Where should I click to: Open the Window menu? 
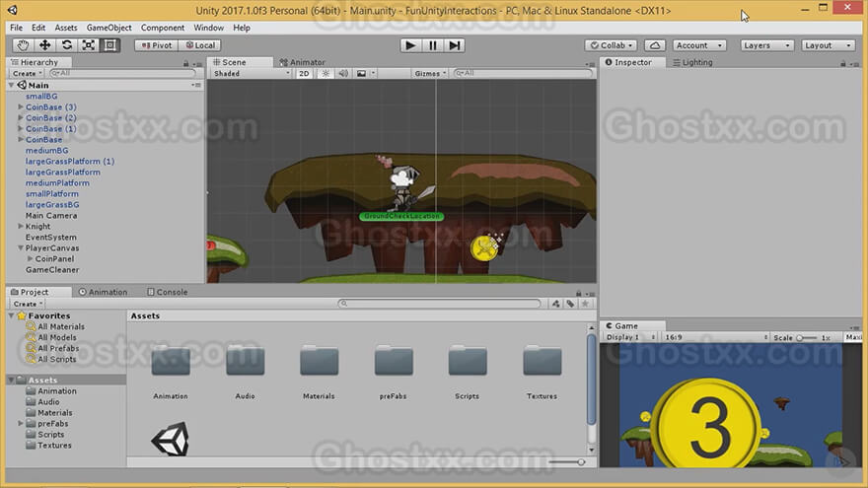point(208,28)
